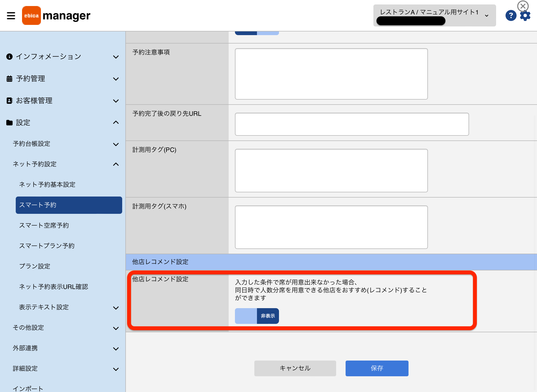Viewport: 537px width, 392px height.
Task: Click the 計測用タグ(PC) label
Action: point(154,150)
